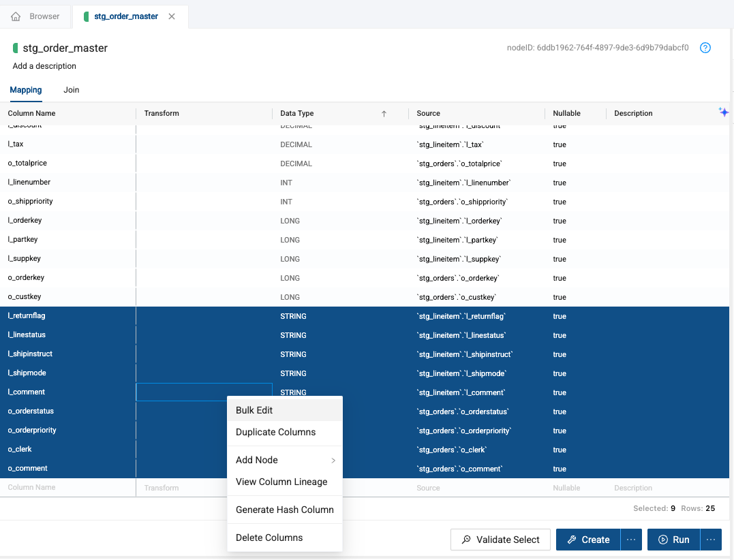Click the stg_order_master node title
The height and width of the screenshot is (560, 734).
click(x=65, y=48)
